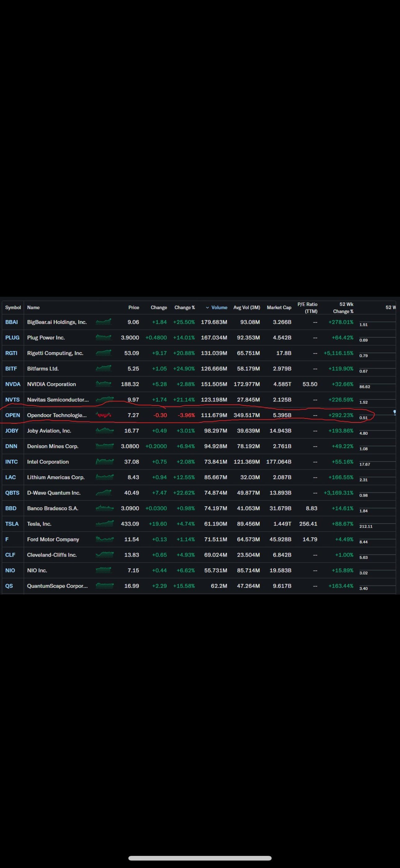Screen dimensions: 400x868
Task: Select the name Cleveland-Cliffs Inc.
Action: coord(52,555)
